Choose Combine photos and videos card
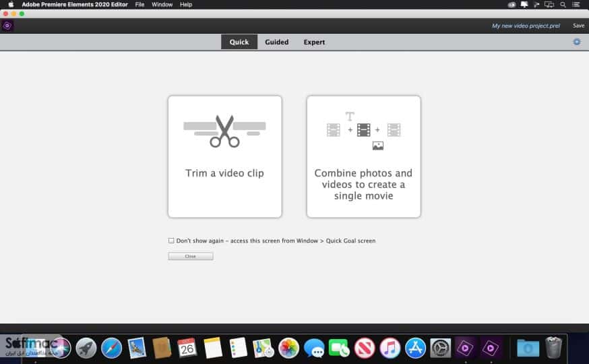 pyautogui.click(x=364, y=156)
